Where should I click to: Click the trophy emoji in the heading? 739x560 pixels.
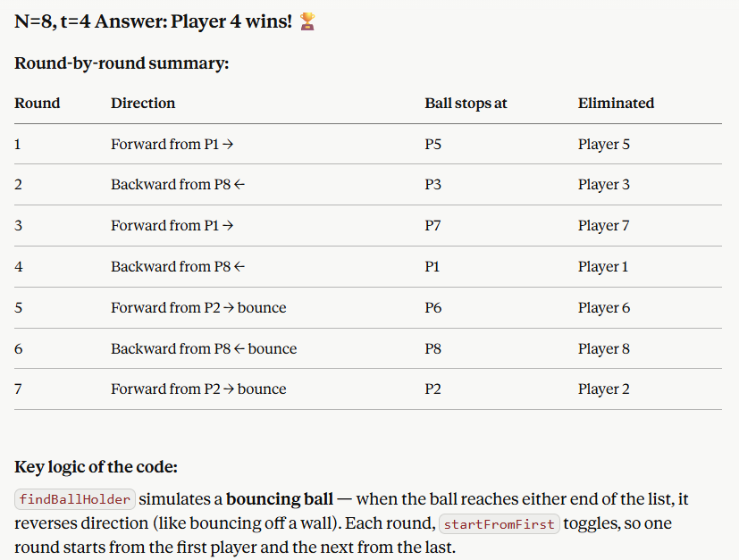(x=307, y=21)
